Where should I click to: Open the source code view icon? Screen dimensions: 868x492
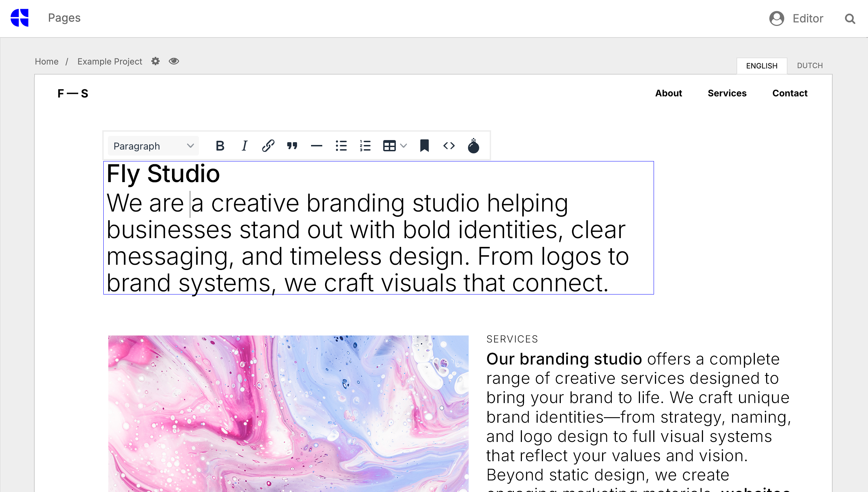pyautogui.click(x=449, y=146)
